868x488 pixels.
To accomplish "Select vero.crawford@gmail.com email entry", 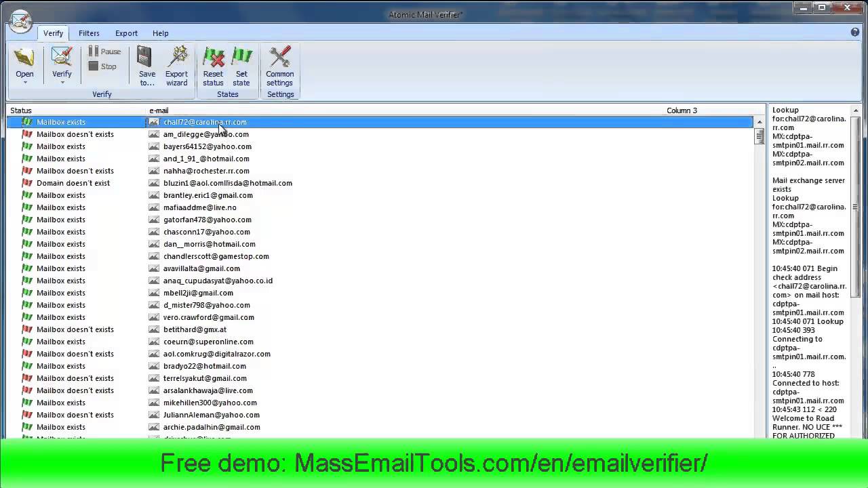I will (208, 317).
